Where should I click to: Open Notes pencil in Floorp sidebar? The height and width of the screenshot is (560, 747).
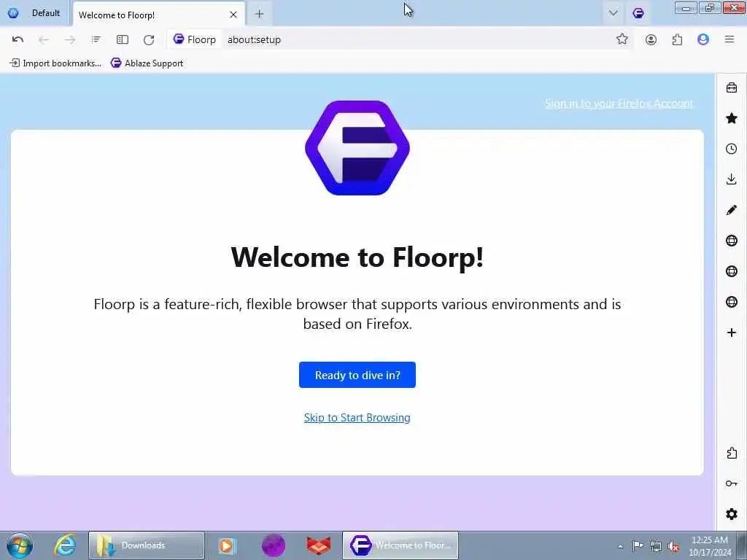click(x=732, y=210)
